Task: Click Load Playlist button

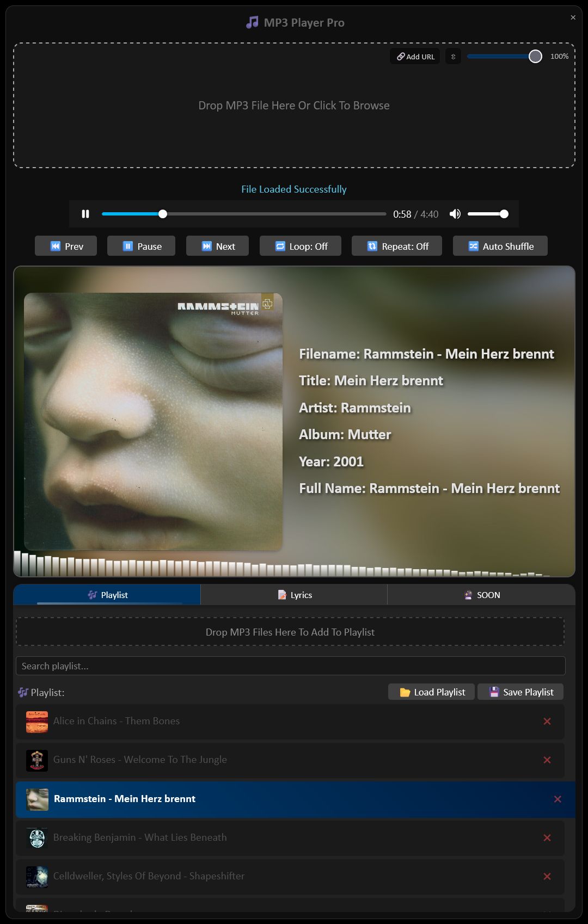Action: [432, 692]
